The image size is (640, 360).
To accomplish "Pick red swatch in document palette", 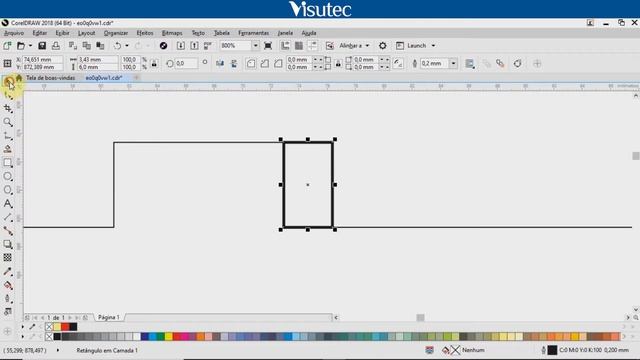I will [x=65, y=327].
